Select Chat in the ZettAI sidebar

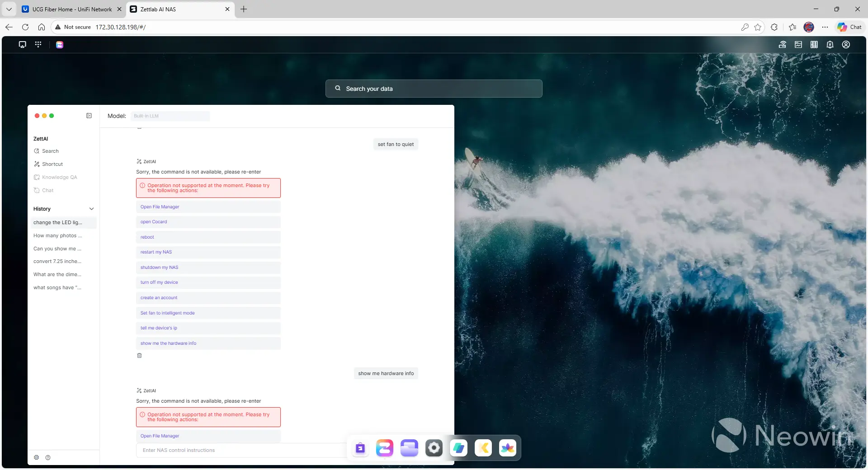click(x=44, y=190)
